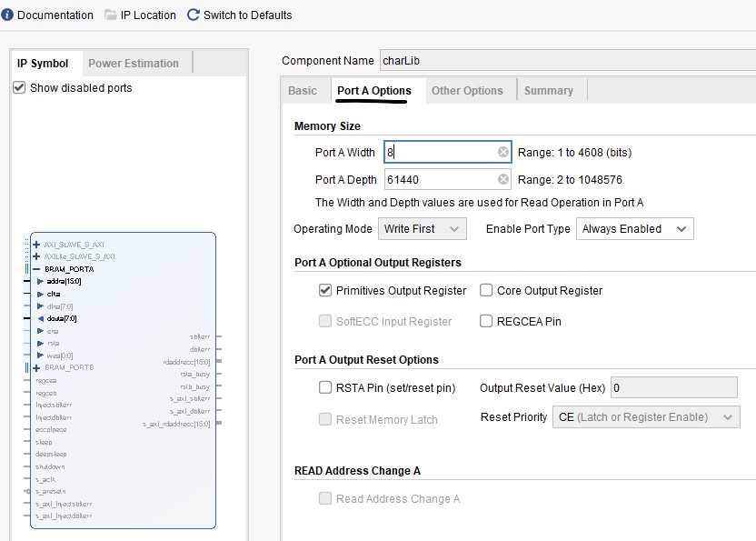Enable the RSTA Pin checkbox
The width and height of the screenshot is (756, 541).
[x=325, y=387]
